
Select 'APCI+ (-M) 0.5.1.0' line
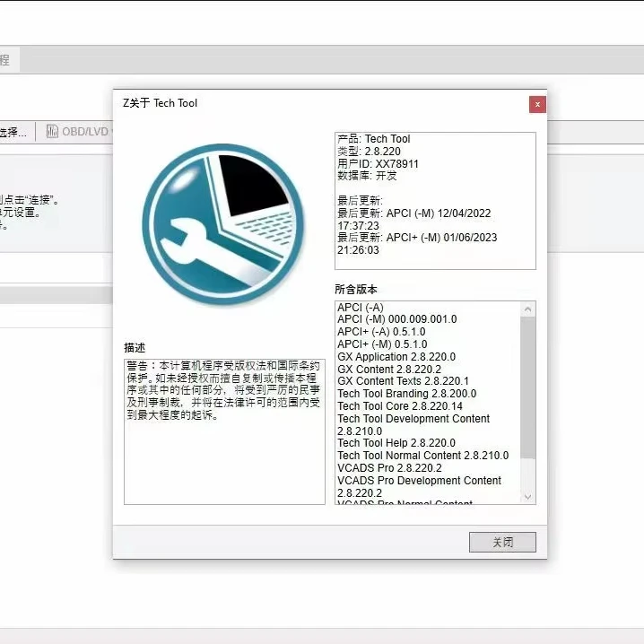382,344
